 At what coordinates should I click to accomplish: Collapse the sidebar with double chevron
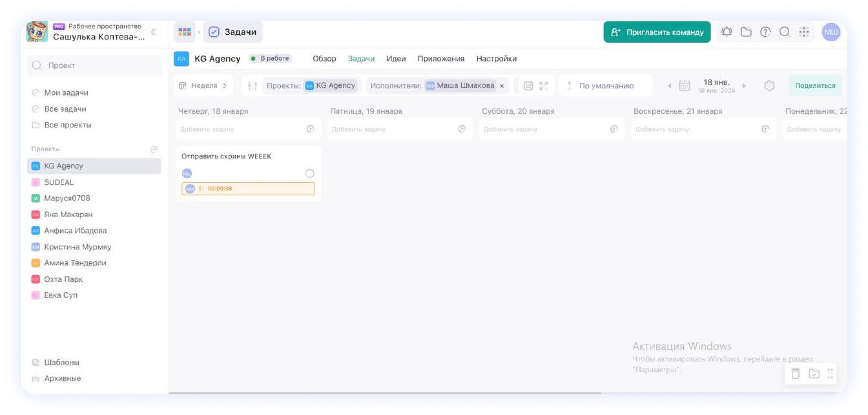154,32
